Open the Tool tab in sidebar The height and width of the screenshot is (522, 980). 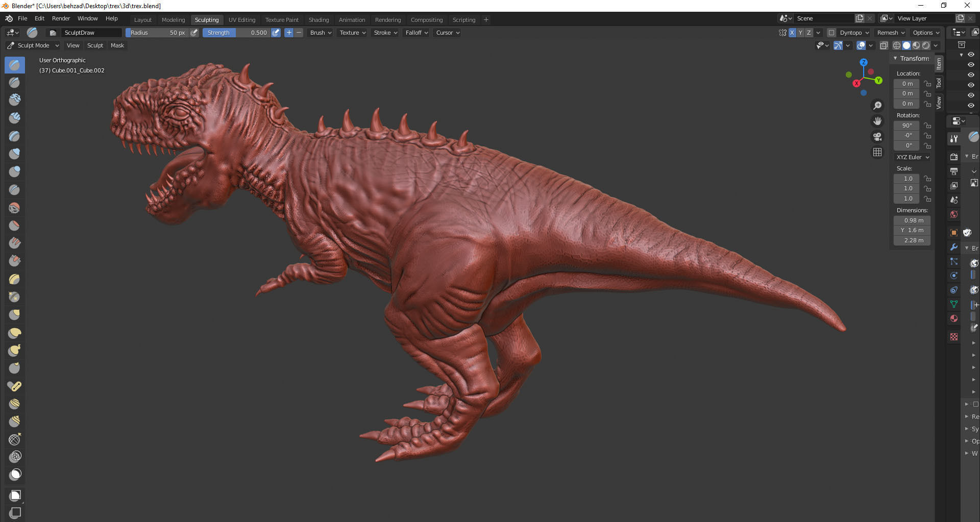(x=939, y=83)
